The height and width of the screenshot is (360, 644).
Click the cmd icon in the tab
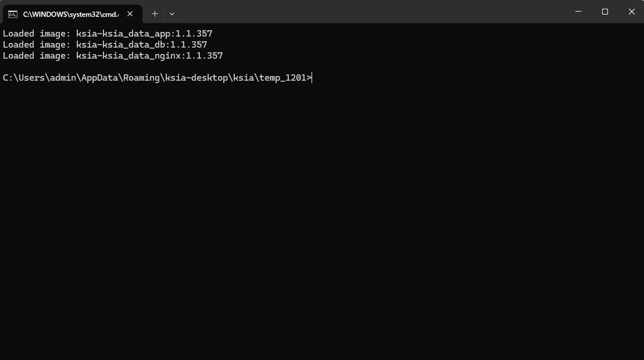point(13,14)
